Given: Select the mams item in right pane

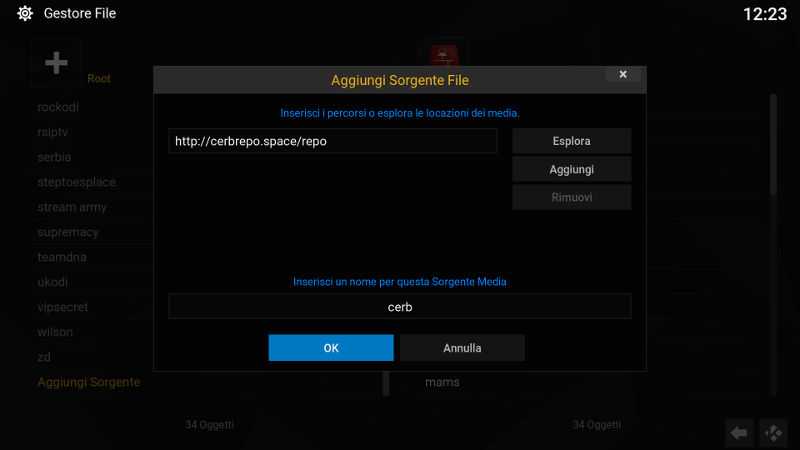Looking at the screenshot, I should click(442, 382).
